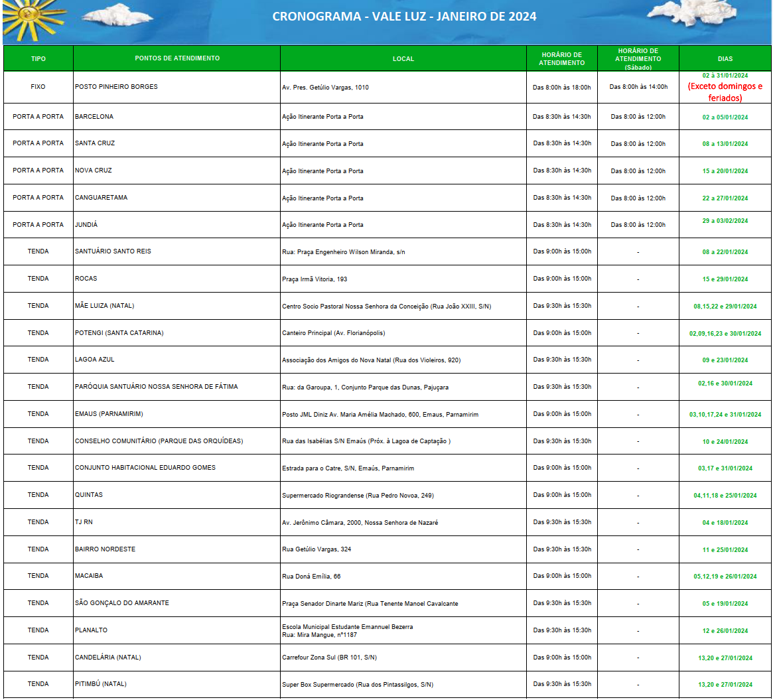Click the LOCAL column header
Image resolution: width=777 pixels, height=700 pixels.
point(403,59)
